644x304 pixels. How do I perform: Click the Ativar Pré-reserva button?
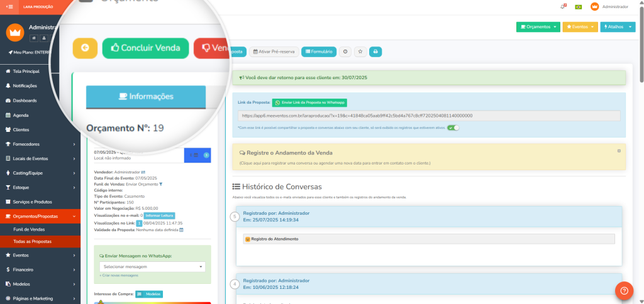(x=274, y=52)
